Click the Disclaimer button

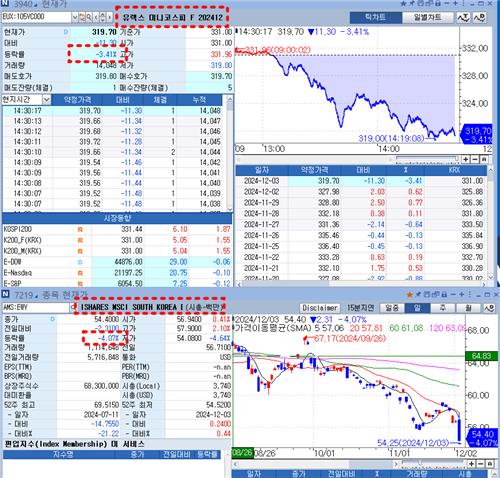coord(320,308)
